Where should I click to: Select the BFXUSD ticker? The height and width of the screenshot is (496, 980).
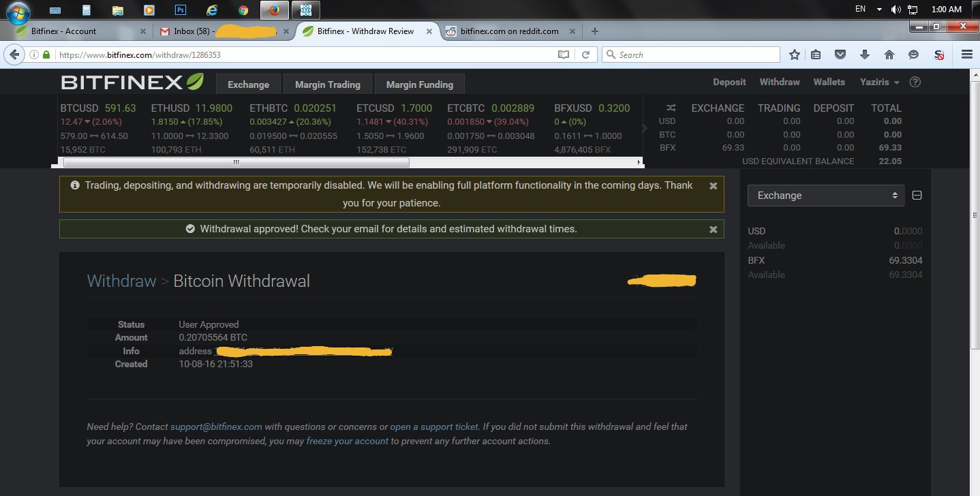pos(592,128)
